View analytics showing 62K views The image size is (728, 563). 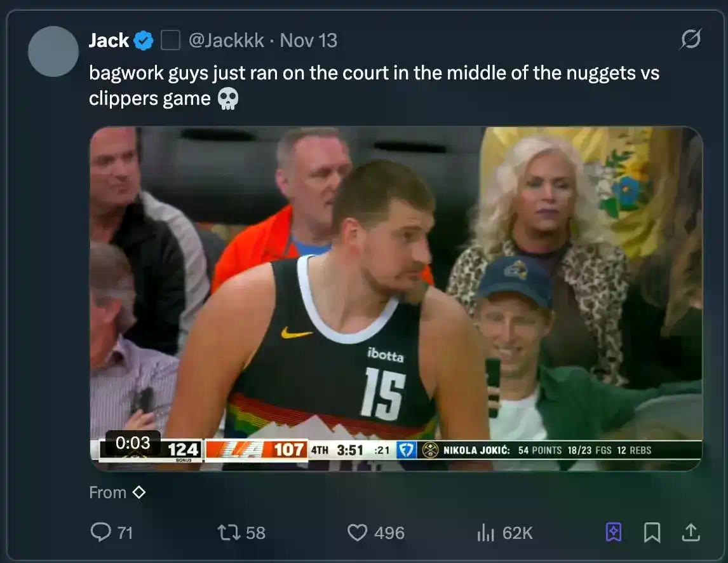[x=486, y=532]
